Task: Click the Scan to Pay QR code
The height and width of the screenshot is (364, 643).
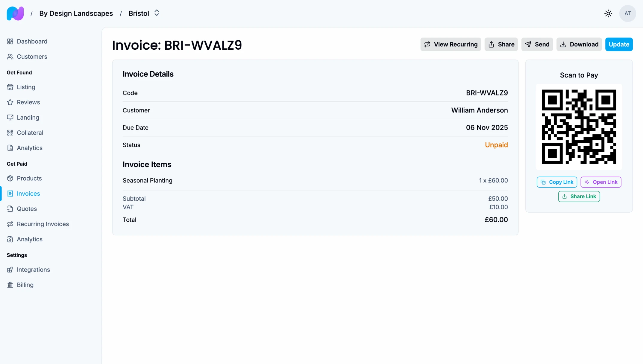Action: pyautogui.click(x=579, y=127)
